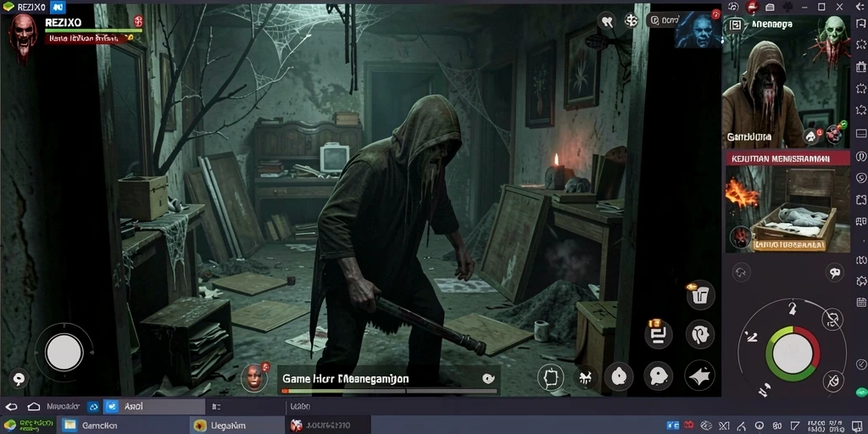
Task: Click the 'Mavadar' label in bottom bar
Action: click(64, 406)
